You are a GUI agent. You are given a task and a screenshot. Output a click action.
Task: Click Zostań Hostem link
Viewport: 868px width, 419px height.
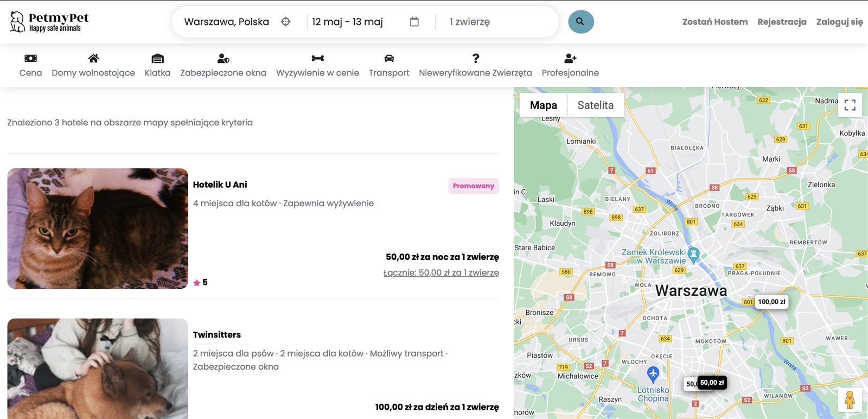(714, 22)
